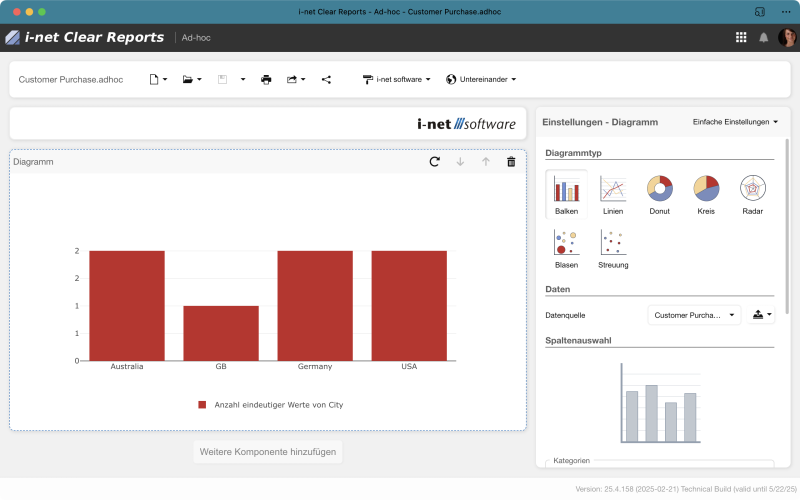Delete the Diagramm component with trash icon
800x500 pixels.
(x=511, y=162)
